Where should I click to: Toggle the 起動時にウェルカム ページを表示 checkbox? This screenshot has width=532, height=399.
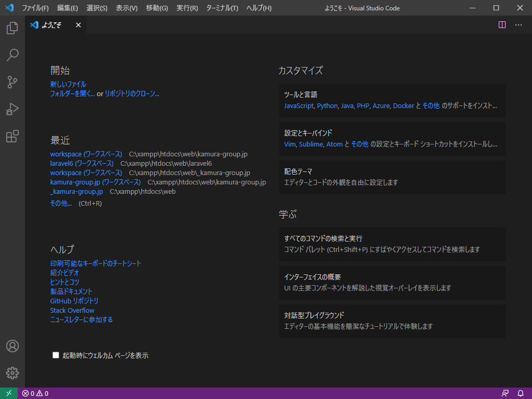(x=56, y=355)
